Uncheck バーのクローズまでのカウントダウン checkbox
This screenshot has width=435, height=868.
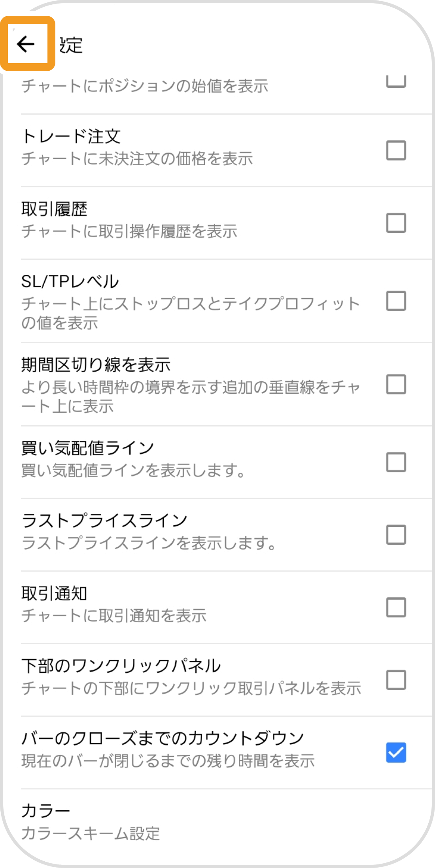tap(396, 753)
